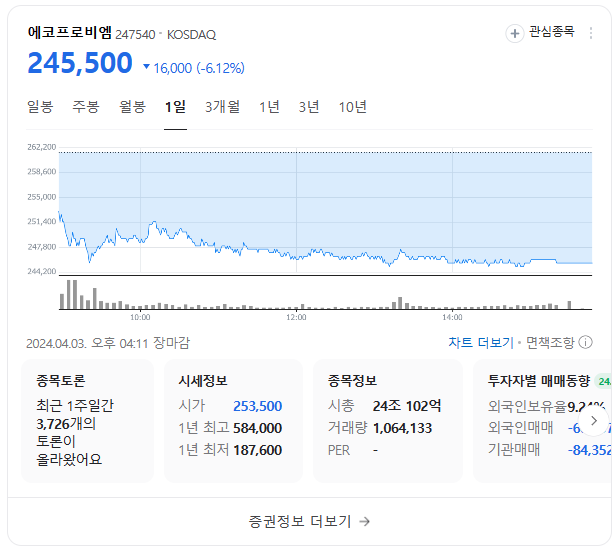Click the current price 245,500
614x557 pixels.
tap(80, 63)
